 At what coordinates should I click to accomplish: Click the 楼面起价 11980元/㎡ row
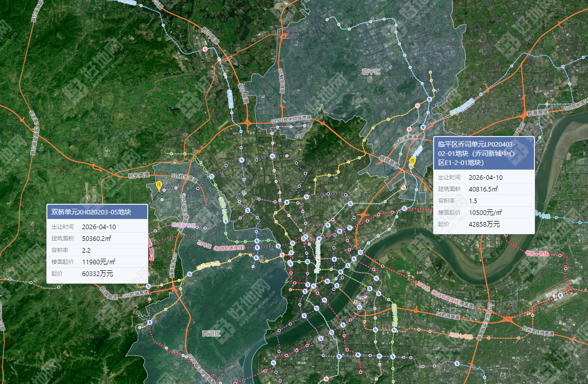pos(97,262)
